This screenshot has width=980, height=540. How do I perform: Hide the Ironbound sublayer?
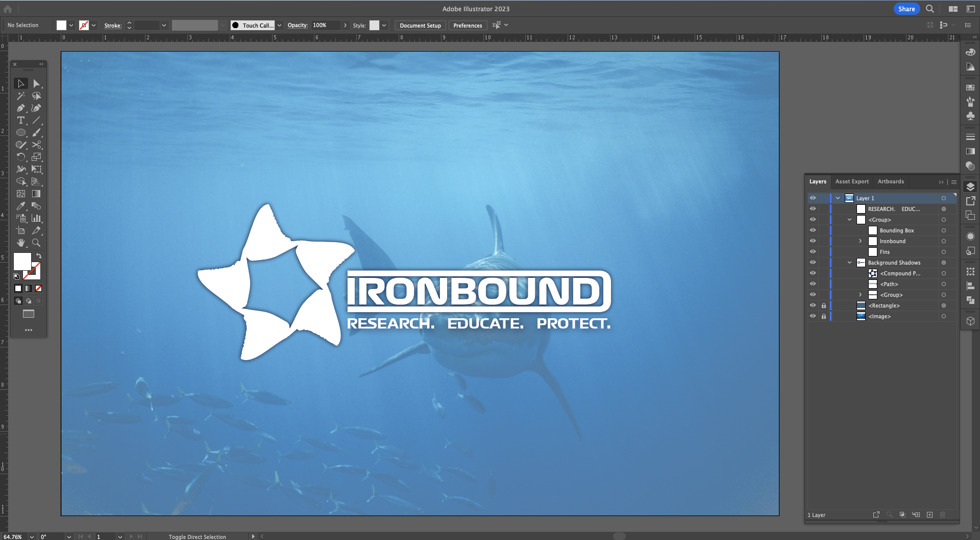coord(813,241)
